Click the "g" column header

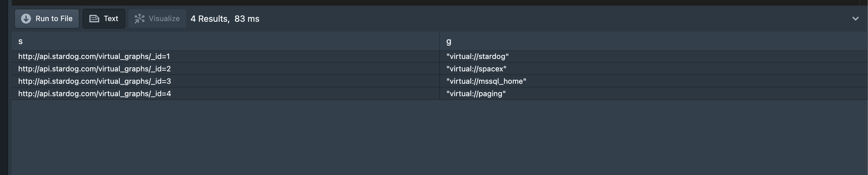[449, 42]
